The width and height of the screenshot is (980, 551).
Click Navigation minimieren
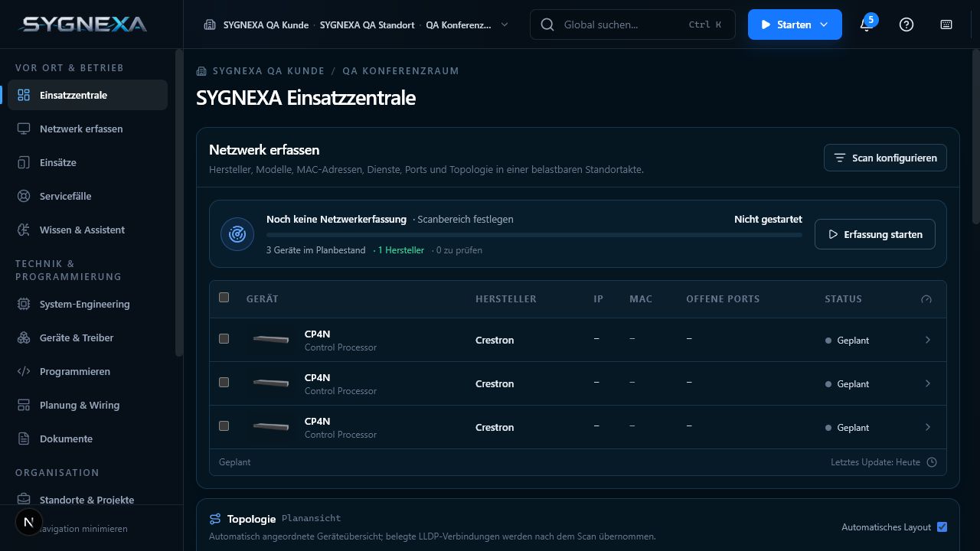click(84, 529)
